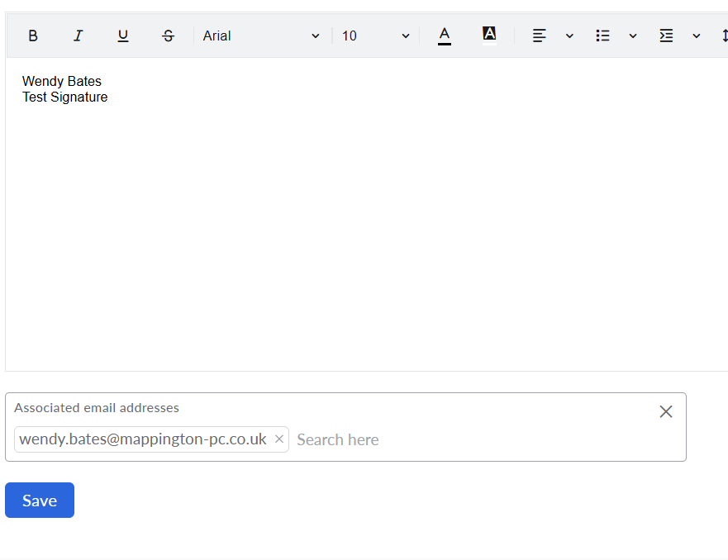Clear the associated email addresses field

[666, 411]
